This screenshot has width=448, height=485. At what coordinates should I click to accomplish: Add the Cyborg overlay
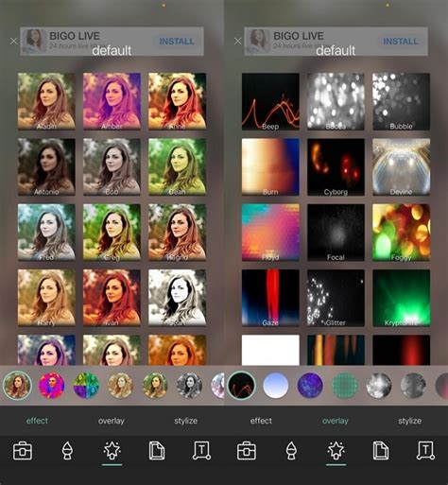[336, 167]
